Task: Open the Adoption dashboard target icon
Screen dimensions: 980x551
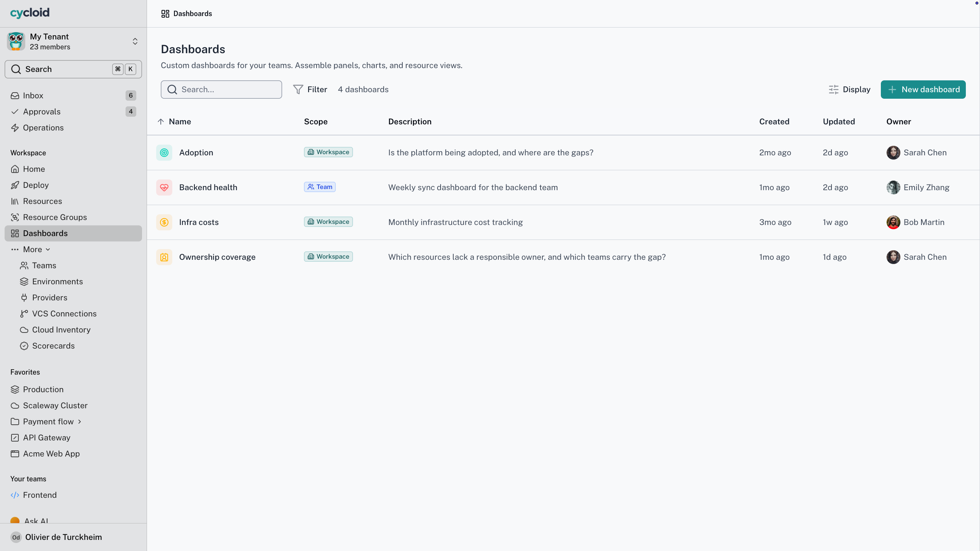Action: (x=164, y=153)
